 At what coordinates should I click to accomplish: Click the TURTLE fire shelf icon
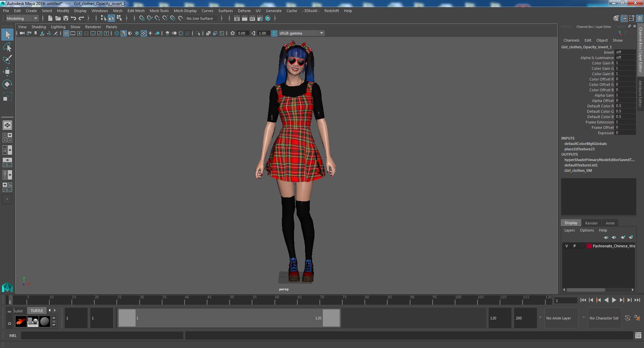tap(21, 321)
